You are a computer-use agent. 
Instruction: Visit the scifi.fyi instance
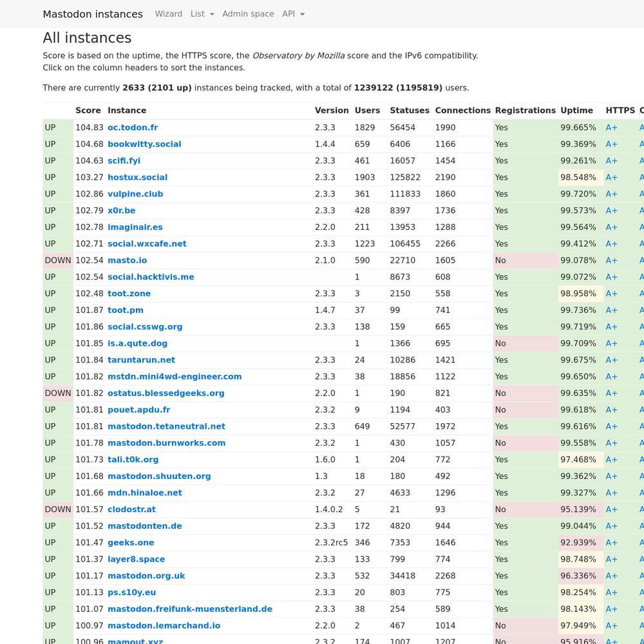point(124,161)
